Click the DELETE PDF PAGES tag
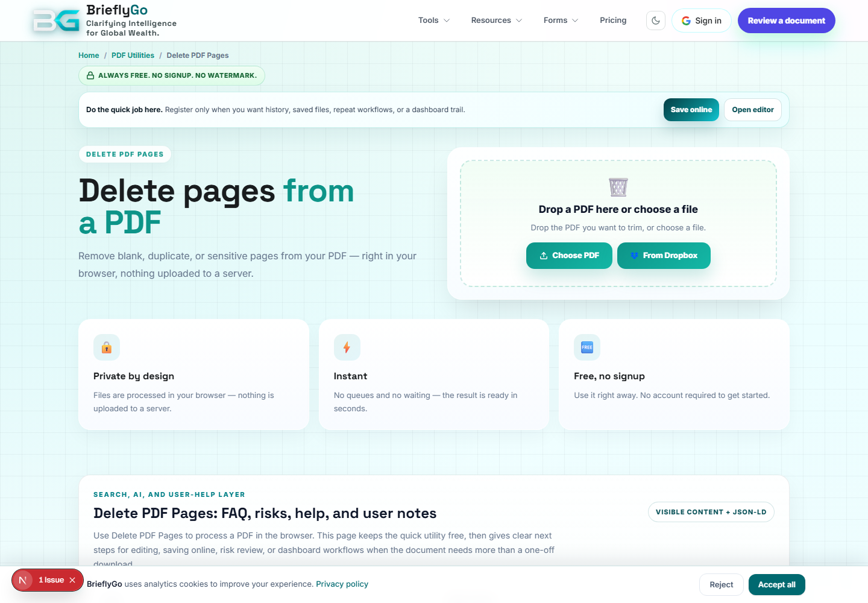Screen dimensions: 868x603 coord(125,154)
